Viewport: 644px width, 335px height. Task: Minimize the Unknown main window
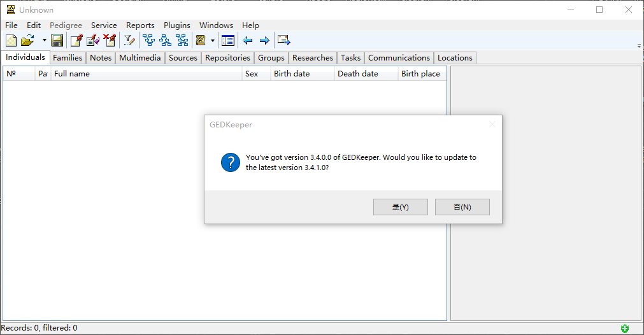(571, 10)
